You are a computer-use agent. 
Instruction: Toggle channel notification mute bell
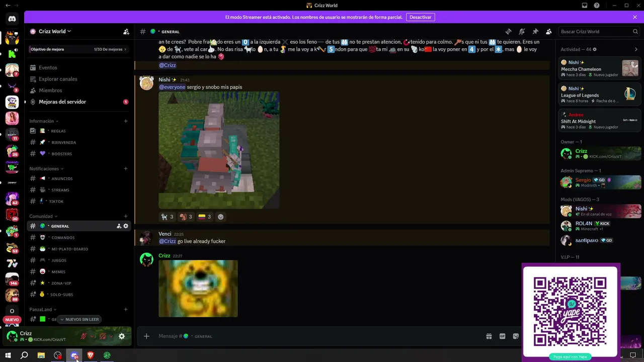point(522,32)
